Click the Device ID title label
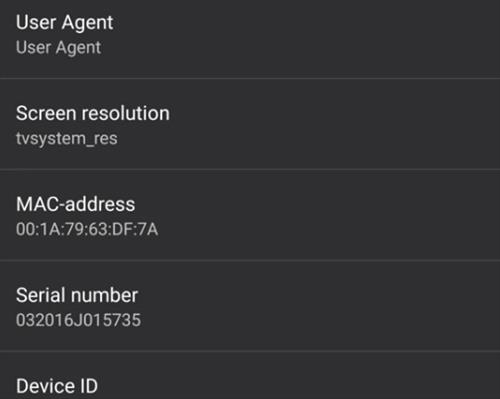 (57, 386)
